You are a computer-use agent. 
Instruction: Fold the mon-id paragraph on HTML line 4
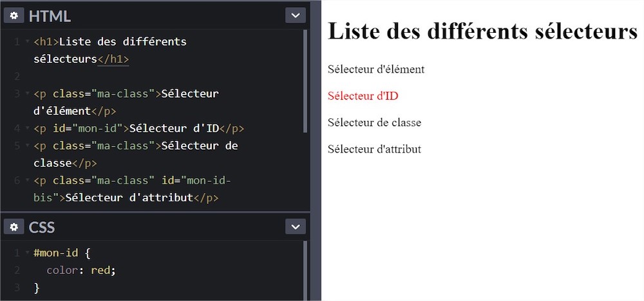pos(28,128)
